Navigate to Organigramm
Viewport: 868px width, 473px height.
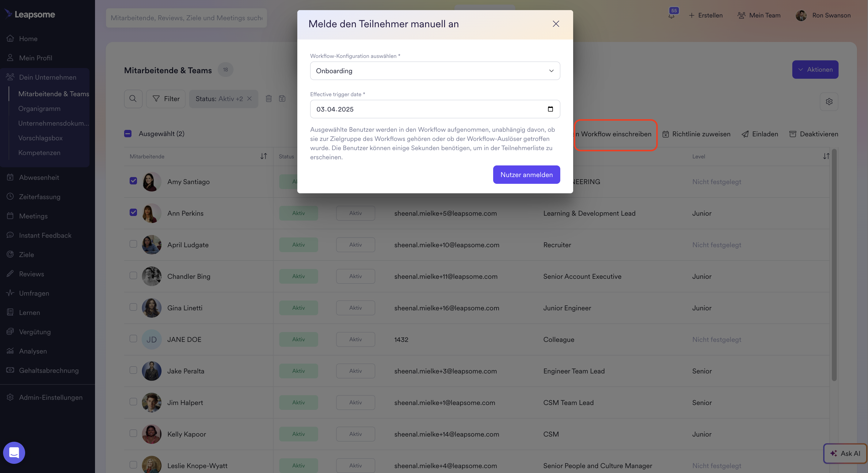[x=39, y=108]
